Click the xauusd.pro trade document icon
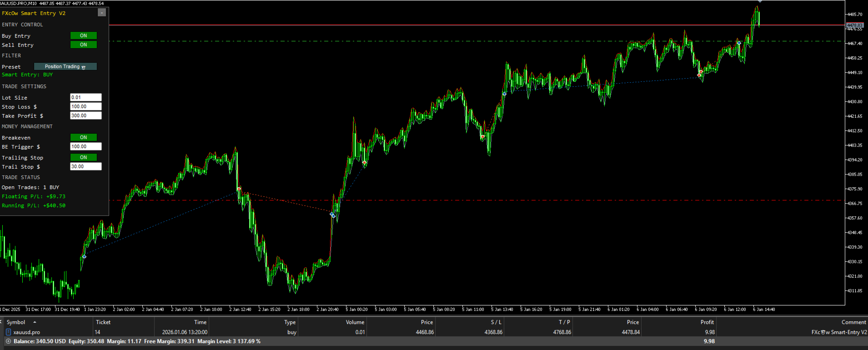 coord(8,332)
